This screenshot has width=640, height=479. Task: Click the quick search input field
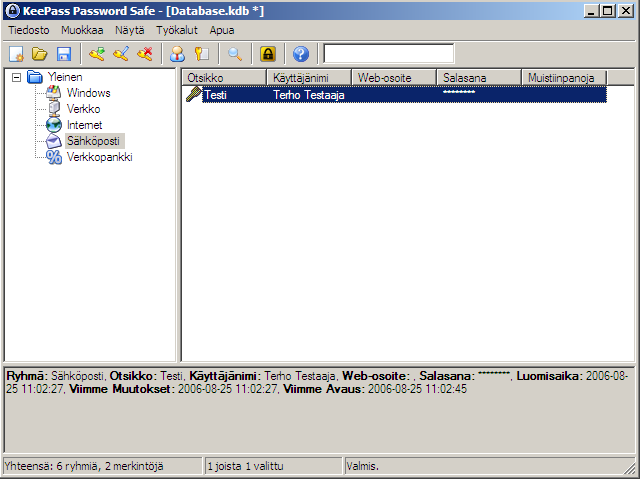click(389, 54)
